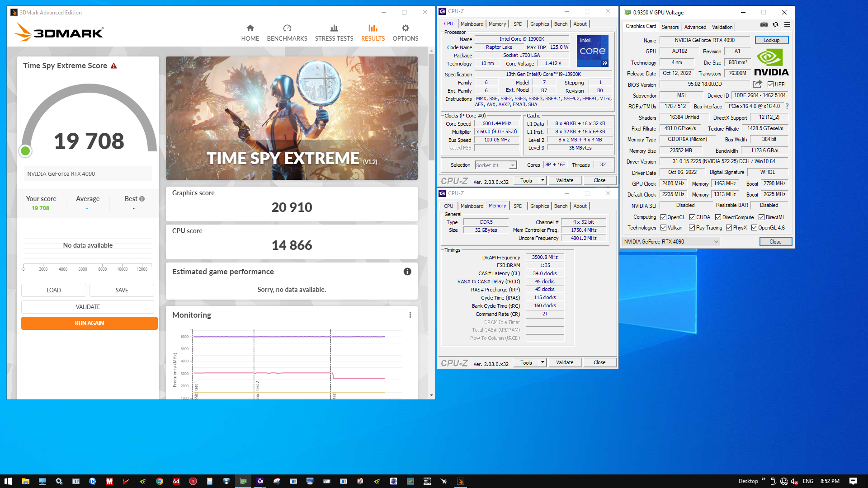Screen dimensions: 868x488
Task: Click the LOAD button in 3DMark
Action: (x=54, y=290)
